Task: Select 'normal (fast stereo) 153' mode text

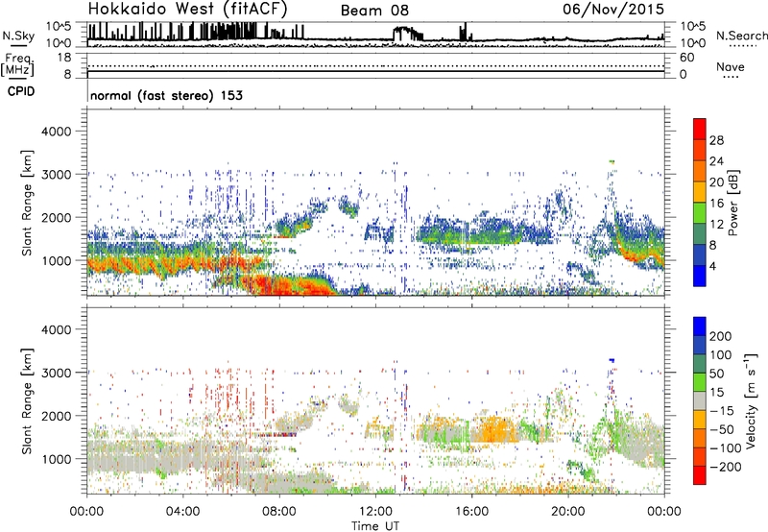Action: click(166, 96)
